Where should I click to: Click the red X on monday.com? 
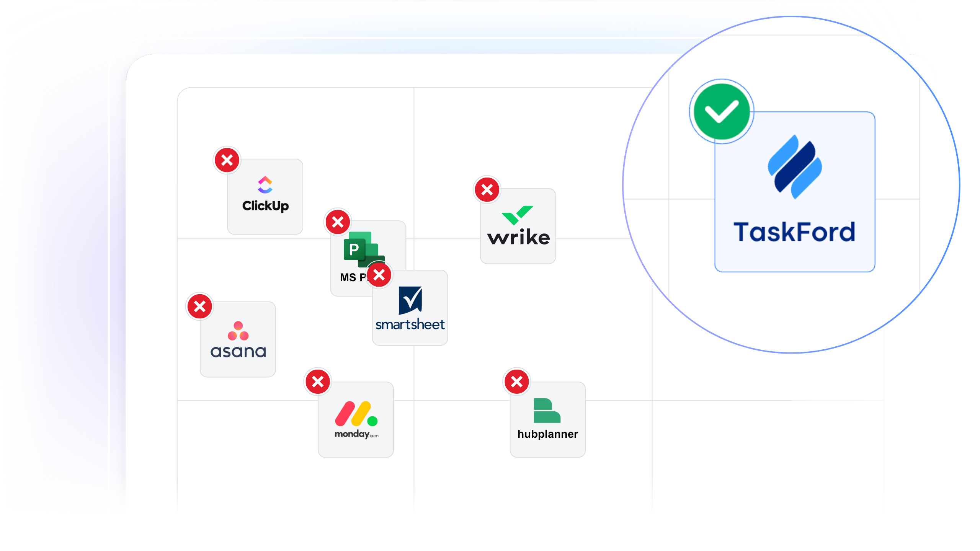(x=318, y=381)
